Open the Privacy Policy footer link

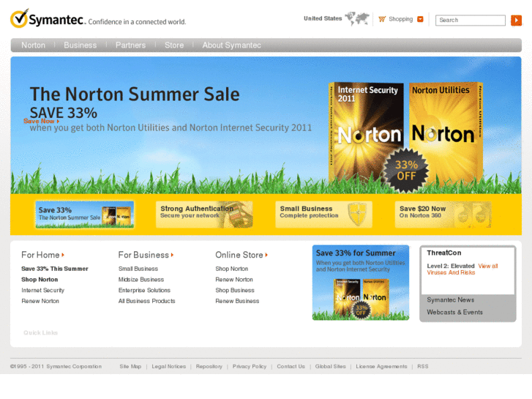[x=250, y=366]
